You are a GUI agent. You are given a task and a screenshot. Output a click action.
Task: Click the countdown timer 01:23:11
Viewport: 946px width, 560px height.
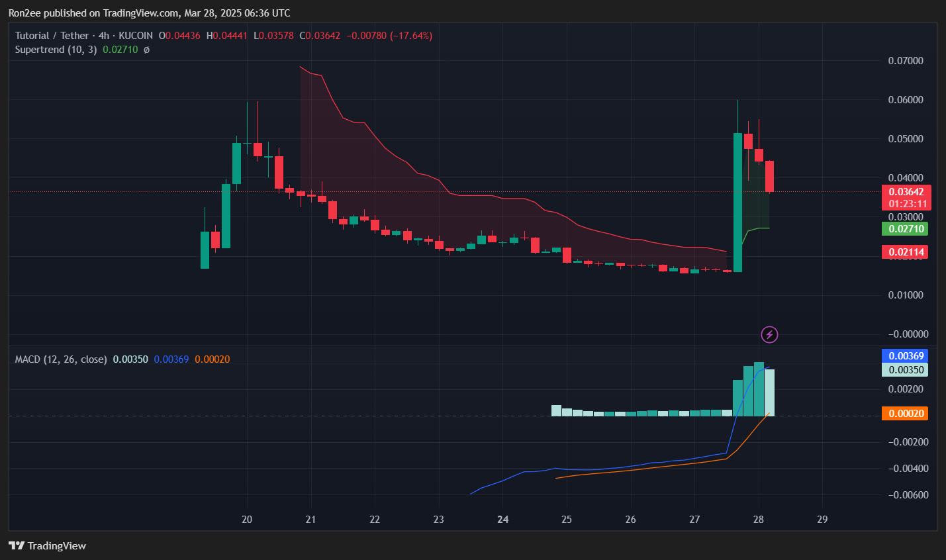pos(906,204)
